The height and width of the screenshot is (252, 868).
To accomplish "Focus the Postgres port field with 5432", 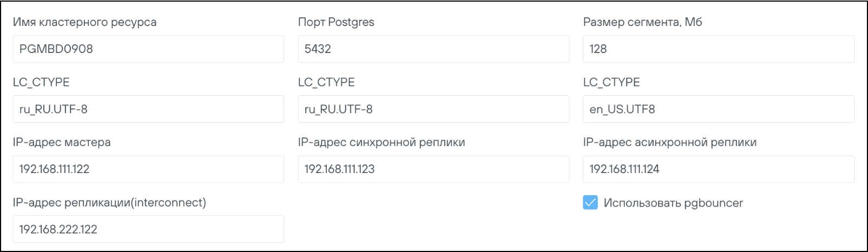I will (x=433, y=49).
